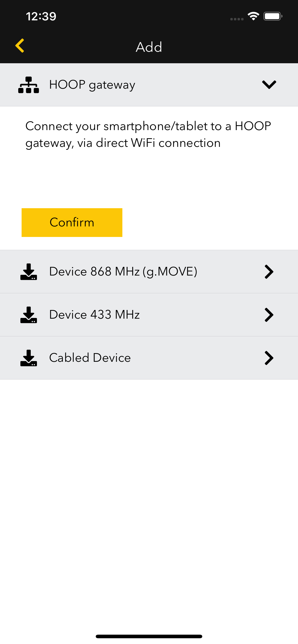Tap the WiFi status icon

pos(253,17)
